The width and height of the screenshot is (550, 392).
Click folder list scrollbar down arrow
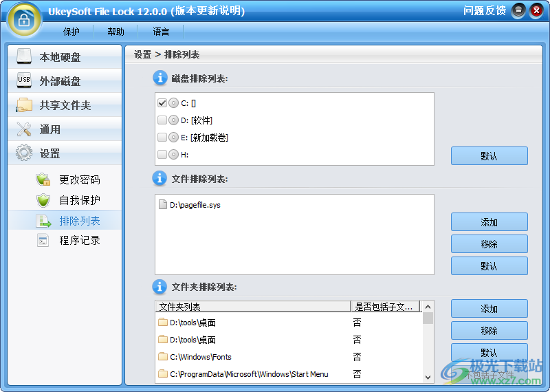(428, 378)
